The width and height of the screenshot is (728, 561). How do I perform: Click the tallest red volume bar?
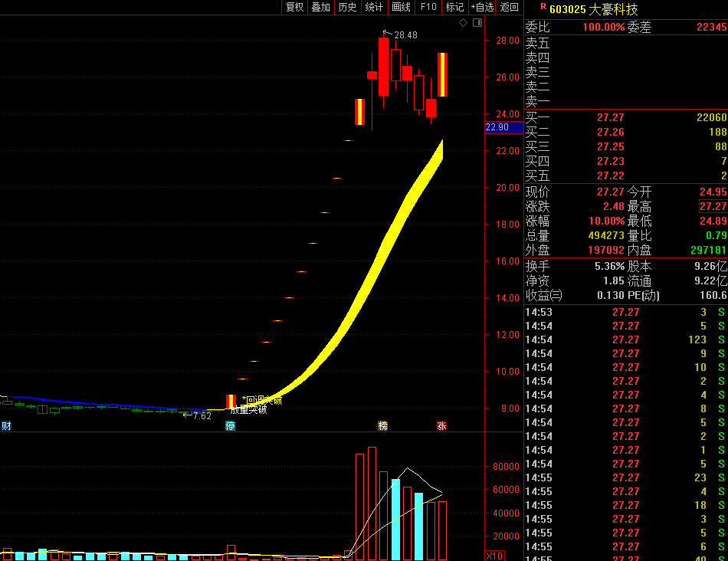click(372, 504)
